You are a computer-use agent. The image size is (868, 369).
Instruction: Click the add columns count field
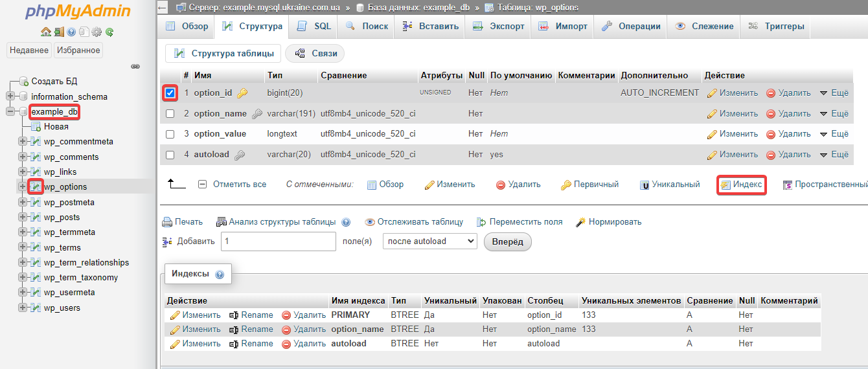tap(279, 241)
